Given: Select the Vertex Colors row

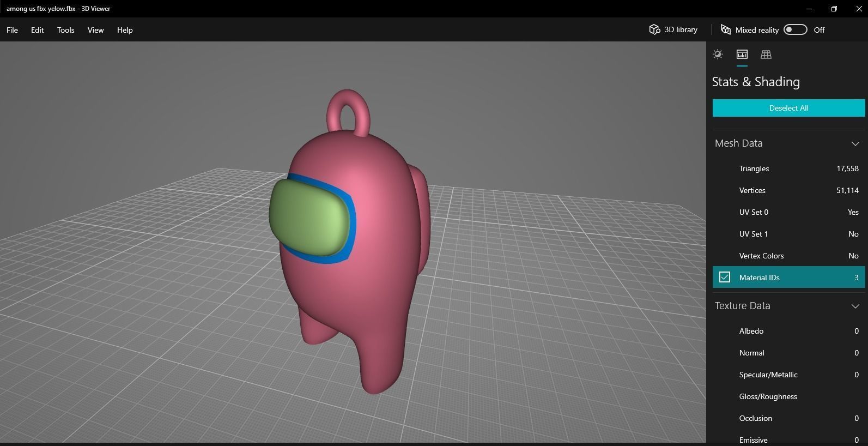Looking at the screenshot, I should [788, 256].
